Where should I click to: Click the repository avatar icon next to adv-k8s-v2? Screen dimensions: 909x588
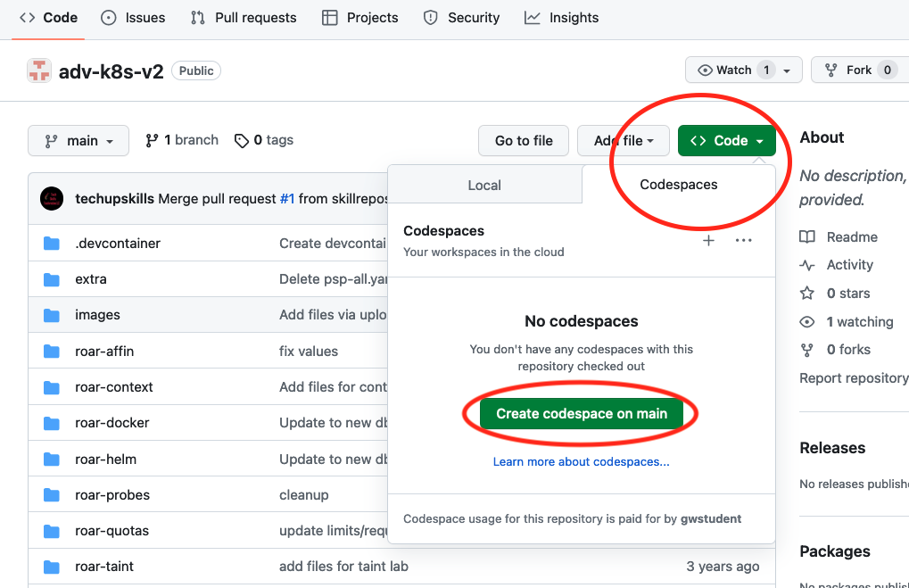coord(39,70)
